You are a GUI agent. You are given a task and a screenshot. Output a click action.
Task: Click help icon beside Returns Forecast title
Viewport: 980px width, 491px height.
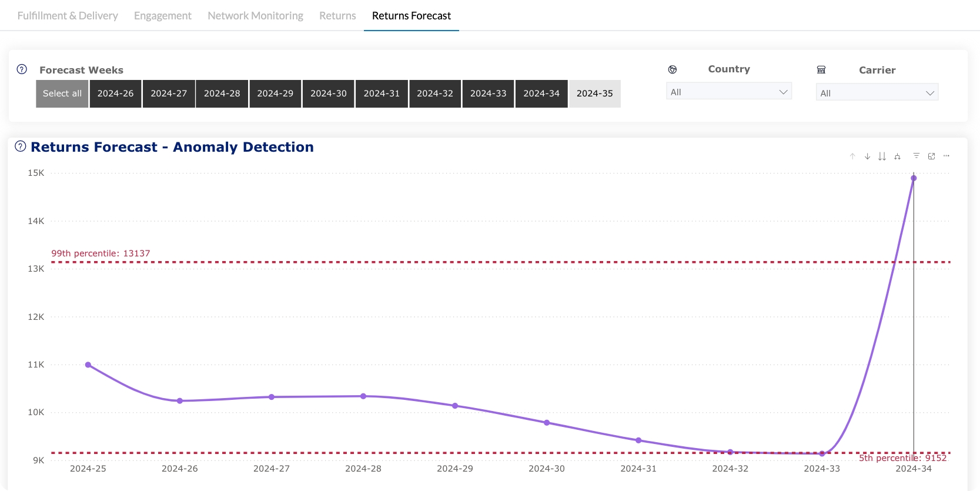[21, 146]
